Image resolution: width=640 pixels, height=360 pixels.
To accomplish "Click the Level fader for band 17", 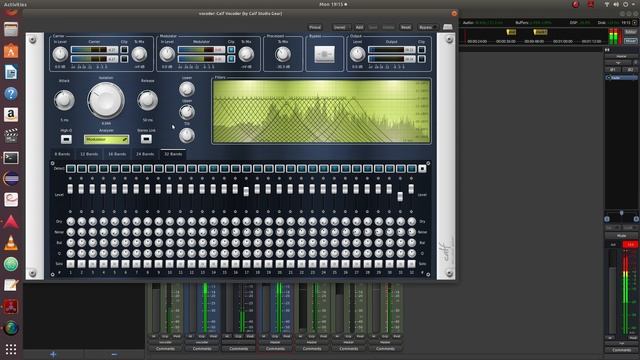I will [x=246, y=192].
